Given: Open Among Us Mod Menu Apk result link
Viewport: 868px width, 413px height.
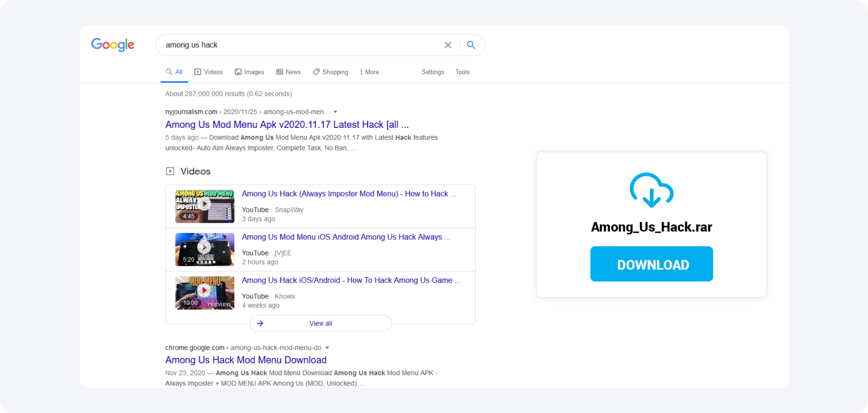Looking at the screenshot, I should coord(287,125).
